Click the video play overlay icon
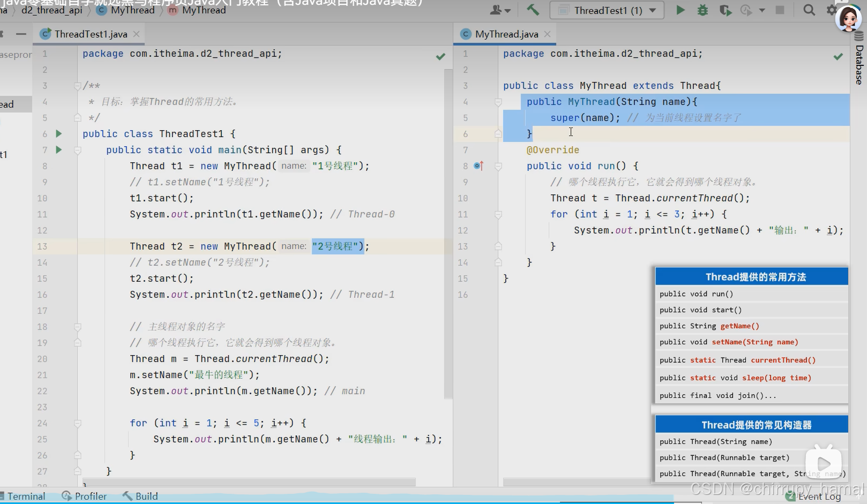 pos(823,463)
